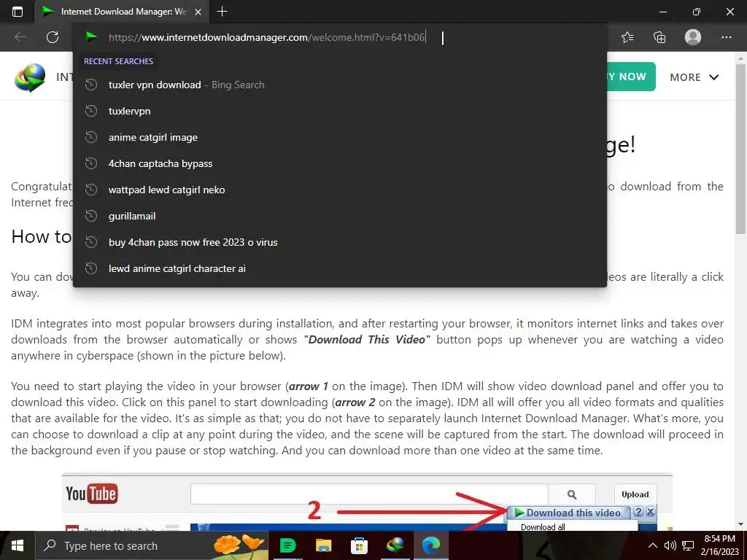Click the search magnifier in tutorial image

point(572,494)
